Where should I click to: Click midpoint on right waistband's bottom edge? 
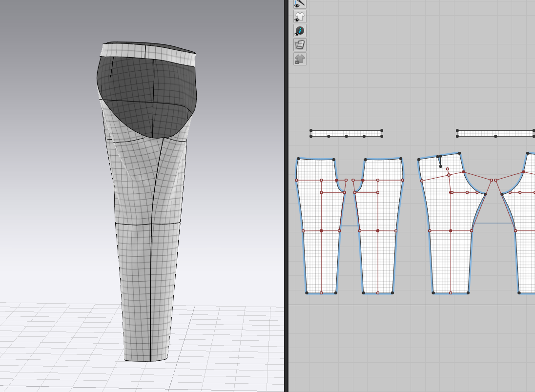point(495,136)
